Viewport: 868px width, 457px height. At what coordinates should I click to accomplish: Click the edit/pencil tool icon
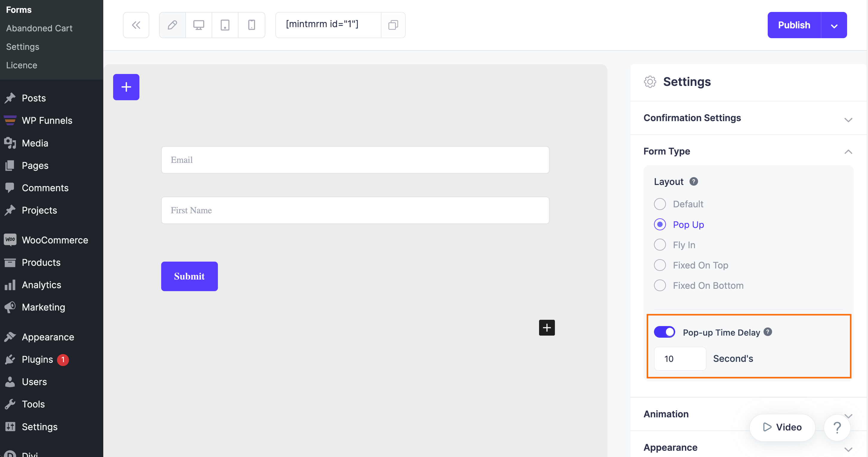[x=172, y=25]
